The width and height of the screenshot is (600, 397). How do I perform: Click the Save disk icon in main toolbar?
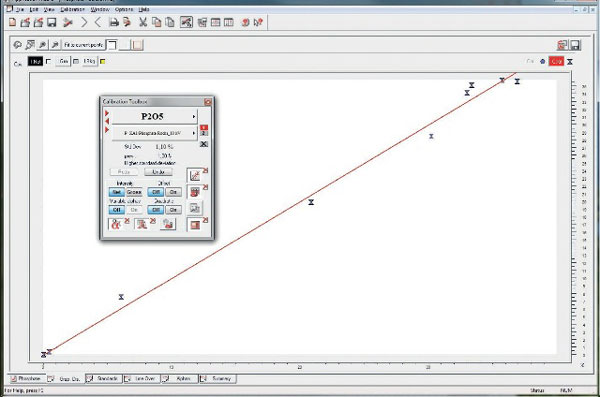52,23
